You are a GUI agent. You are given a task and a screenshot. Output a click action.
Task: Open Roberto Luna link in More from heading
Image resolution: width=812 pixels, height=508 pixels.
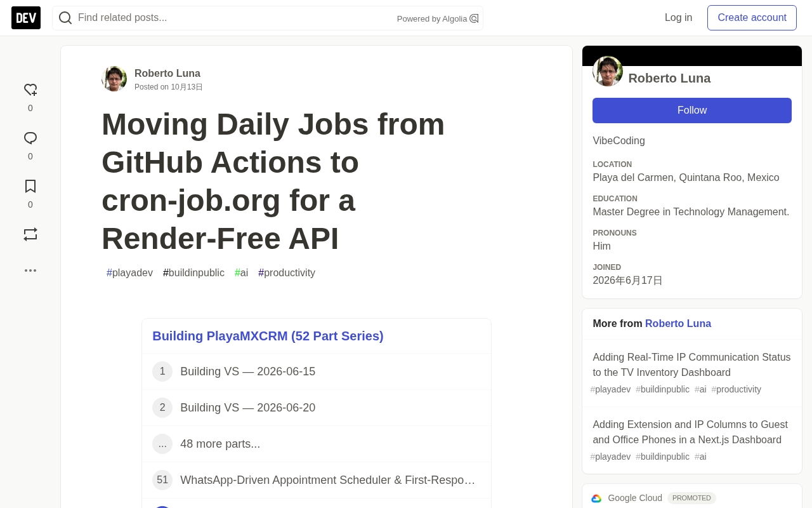[678, 324]
